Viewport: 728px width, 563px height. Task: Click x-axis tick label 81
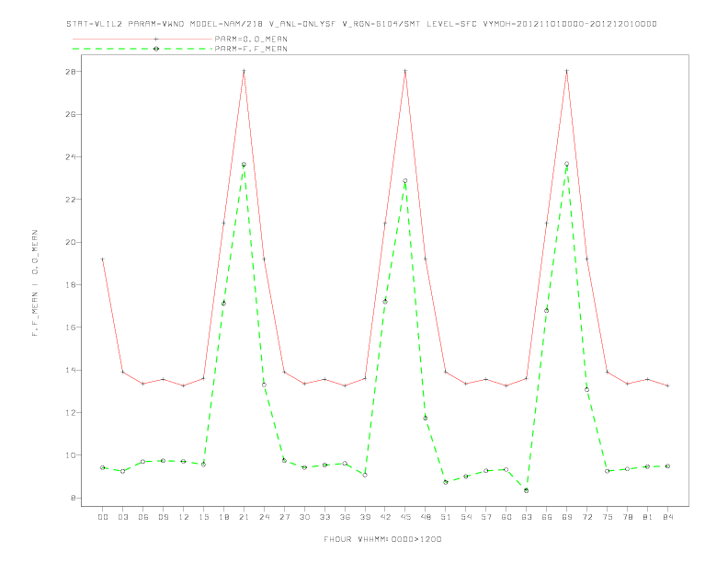[x=647, y=517]
